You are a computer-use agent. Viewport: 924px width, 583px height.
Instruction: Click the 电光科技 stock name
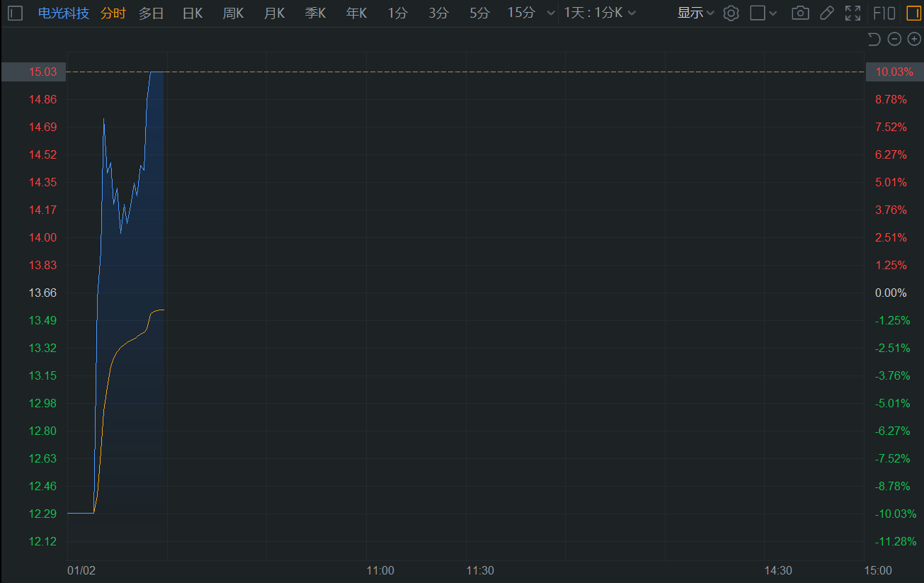tap(64, 13)
